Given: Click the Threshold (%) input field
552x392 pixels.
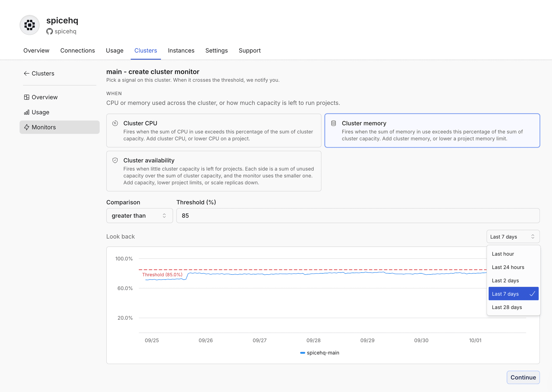Looking at the screenshot, I should pos(358,216).
